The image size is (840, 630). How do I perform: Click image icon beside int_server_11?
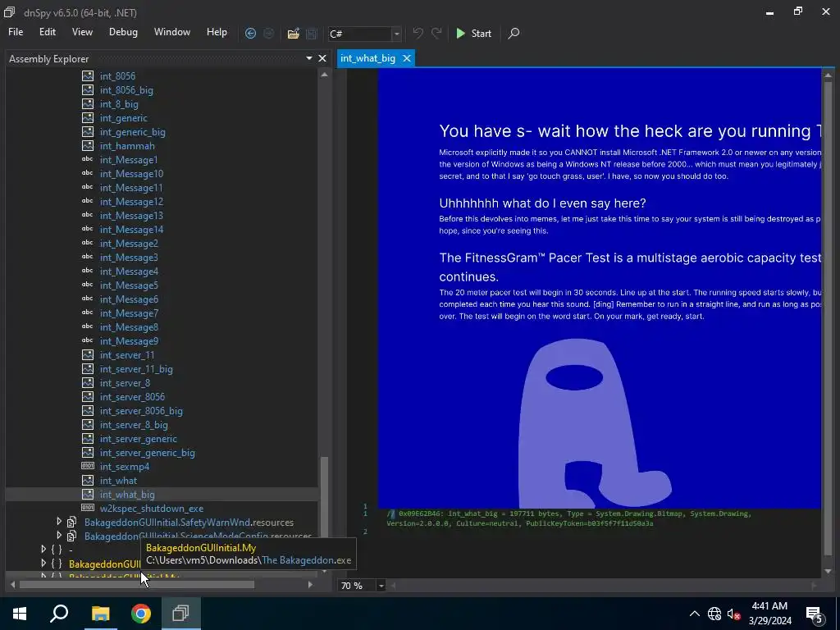[87, 354]
